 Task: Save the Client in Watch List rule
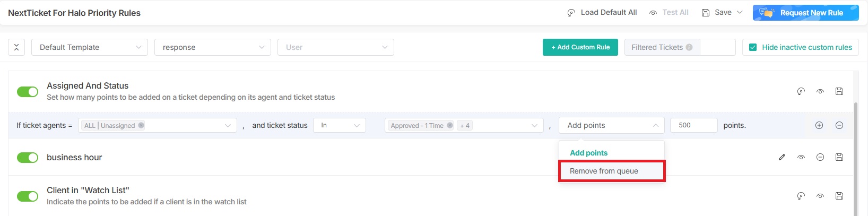pyautogui.click(x=839, y=196)
